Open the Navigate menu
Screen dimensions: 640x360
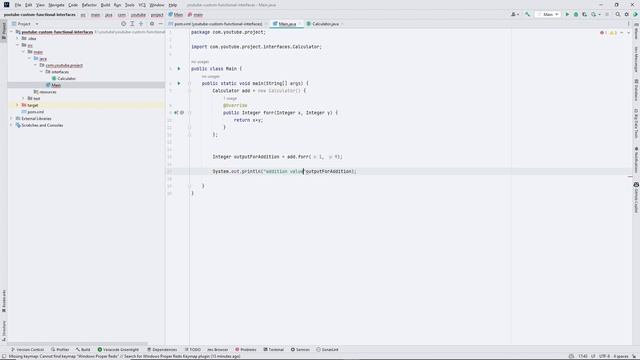pos(56,5)
